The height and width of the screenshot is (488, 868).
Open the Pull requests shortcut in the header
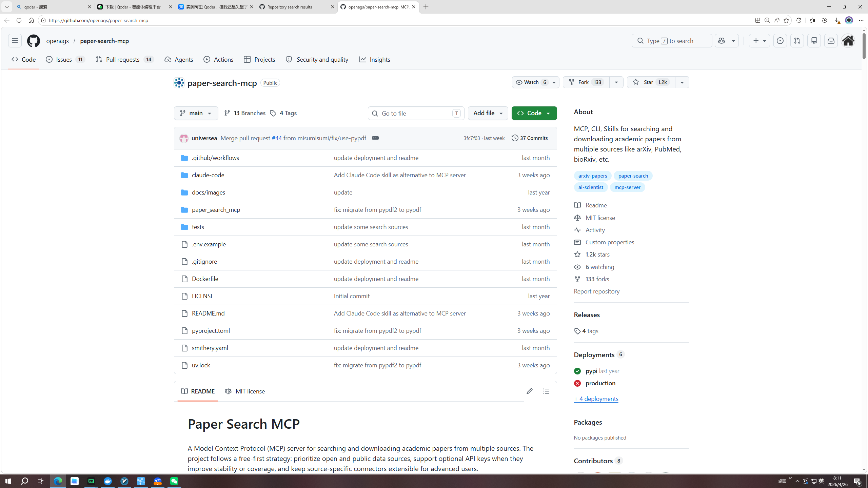(x=797, y=41)
